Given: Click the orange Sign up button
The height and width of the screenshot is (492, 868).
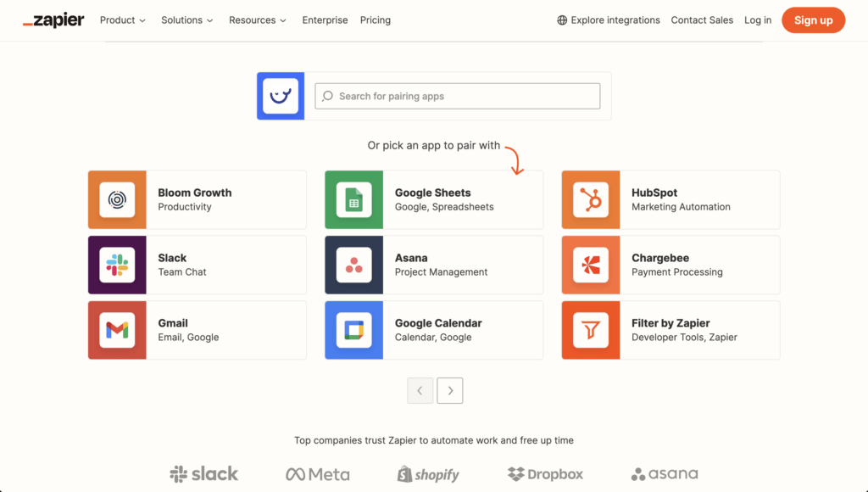Looking at the screenshot, I should [813, 20].
